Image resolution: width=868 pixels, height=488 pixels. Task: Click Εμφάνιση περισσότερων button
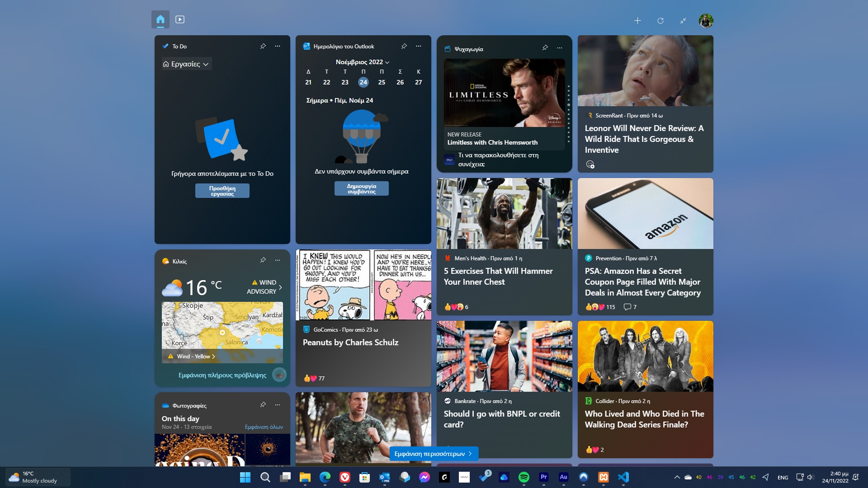[434, 454]
